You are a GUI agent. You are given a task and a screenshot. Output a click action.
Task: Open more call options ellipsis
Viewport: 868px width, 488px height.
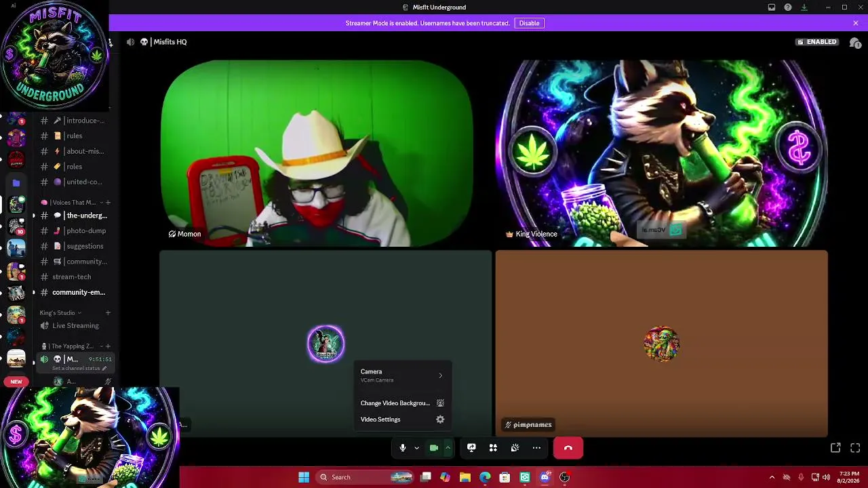pyautogui.click(x=536, y=448)
